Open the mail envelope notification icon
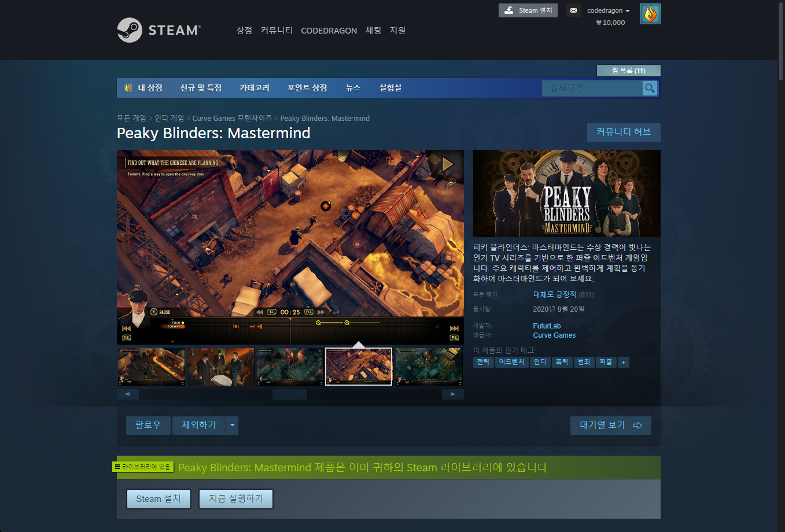Viewport: 785px width, 532px height. click(573, 10)
